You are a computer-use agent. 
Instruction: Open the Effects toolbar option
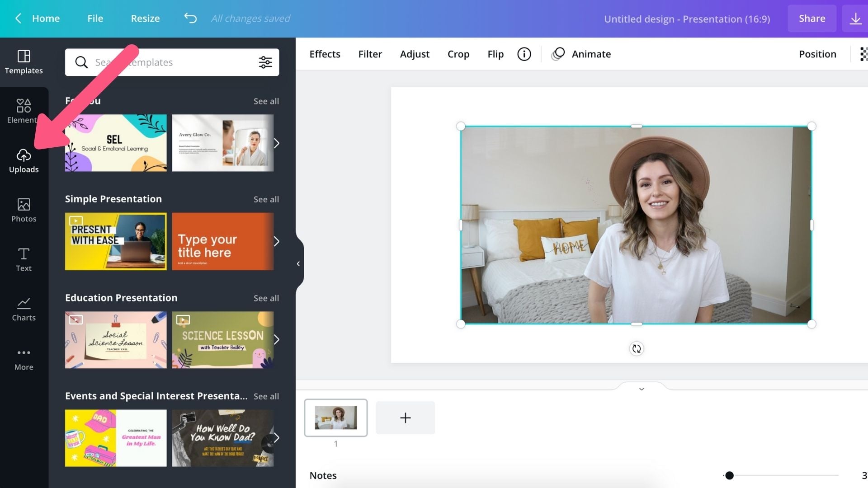pyautogui.click(x=325, y=54)
